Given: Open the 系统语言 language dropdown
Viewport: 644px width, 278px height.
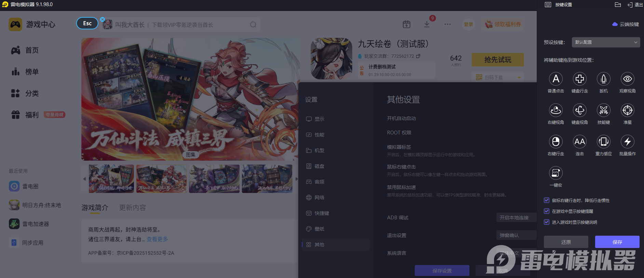Looking at the screenshot, I should point(516,253).
